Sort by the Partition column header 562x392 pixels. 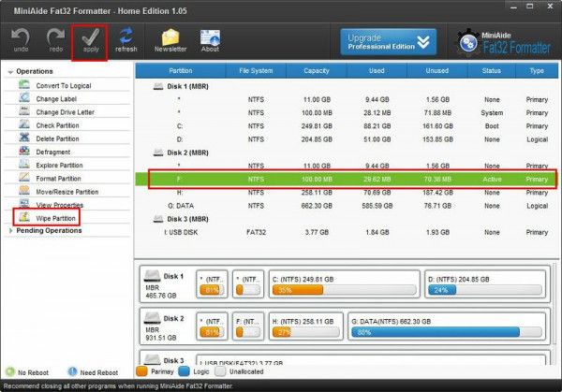pos(180,70)
